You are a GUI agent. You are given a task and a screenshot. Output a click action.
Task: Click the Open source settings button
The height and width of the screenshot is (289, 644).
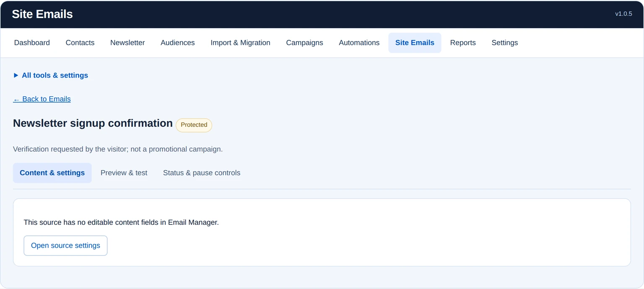pyautogui.click(x=65, y=245)
